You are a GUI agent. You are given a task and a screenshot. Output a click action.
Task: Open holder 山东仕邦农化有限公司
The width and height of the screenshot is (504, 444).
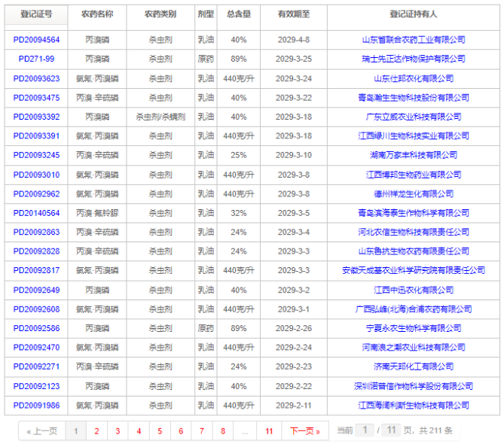[x=414, y=78]
